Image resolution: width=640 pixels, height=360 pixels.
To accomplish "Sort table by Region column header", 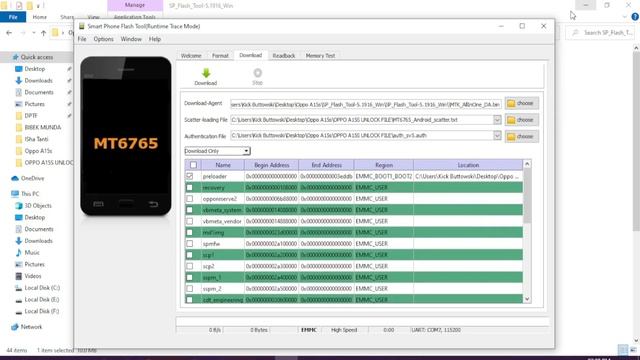I will point(384,165).
